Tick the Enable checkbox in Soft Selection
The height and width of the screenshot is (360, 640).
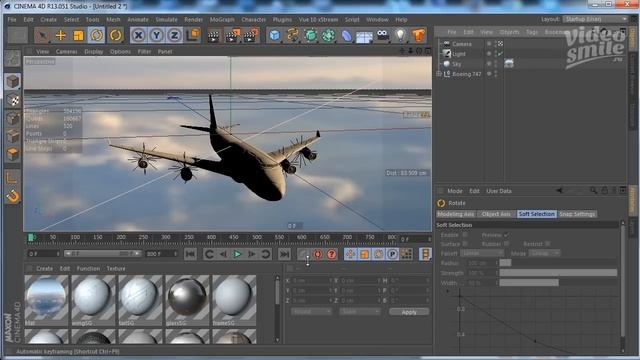[x=465, y=235]
